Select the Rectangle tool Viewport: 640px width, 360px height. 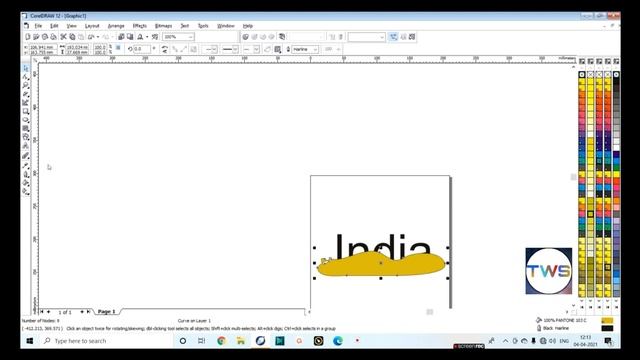[x=26, y=111]
